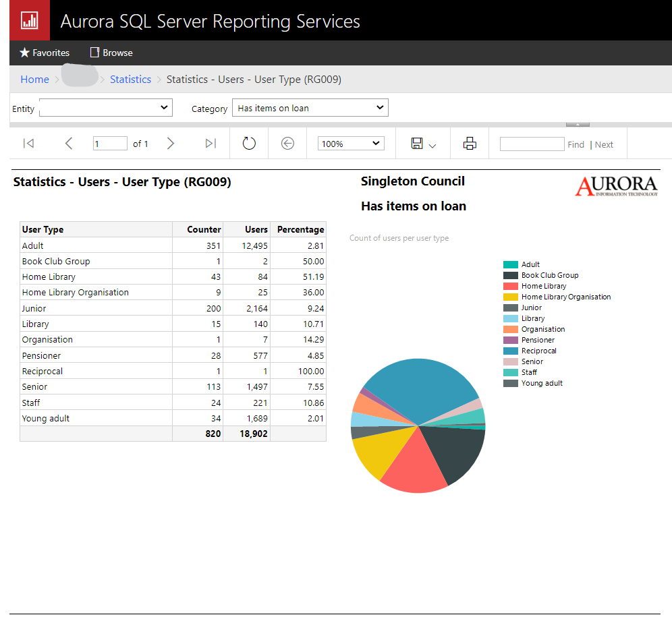Click the 12,495 users value
The width and height of the screenshot is (672, 617).
point(254,245)
